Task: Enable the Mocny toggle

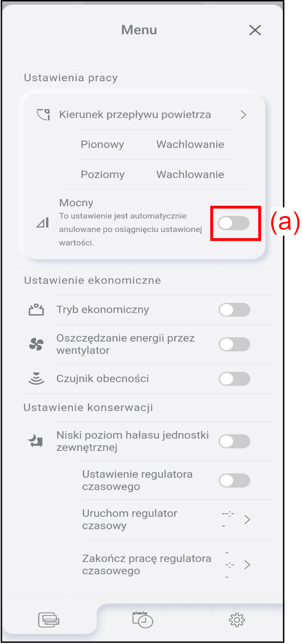Action: [234, 224]
